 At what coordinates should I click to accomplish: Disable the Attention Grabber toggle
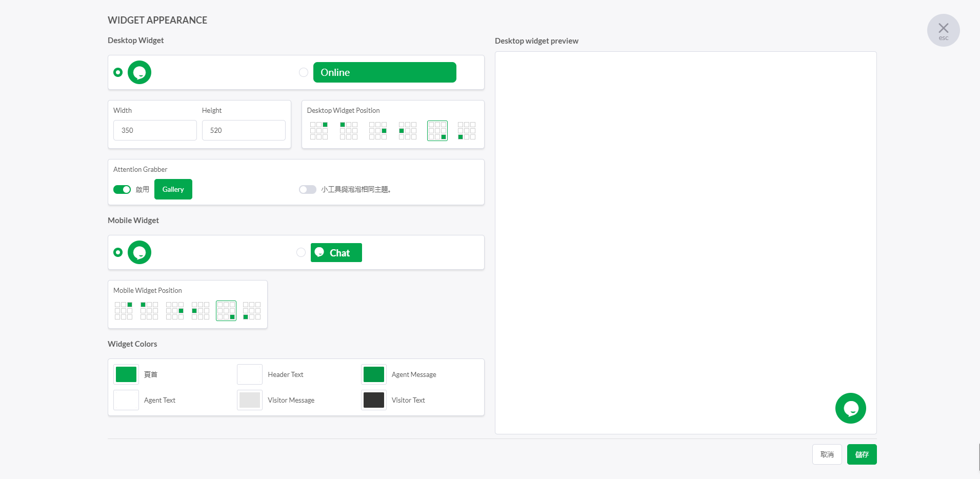[122, 190]
